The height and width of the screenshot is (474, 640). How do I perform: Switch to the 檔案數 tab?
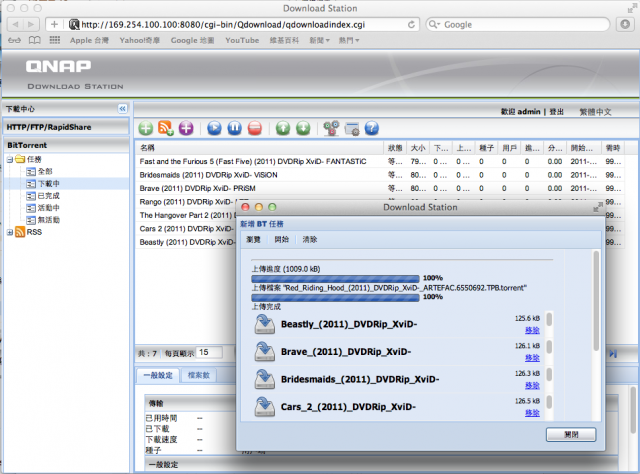tap(199, 375)
